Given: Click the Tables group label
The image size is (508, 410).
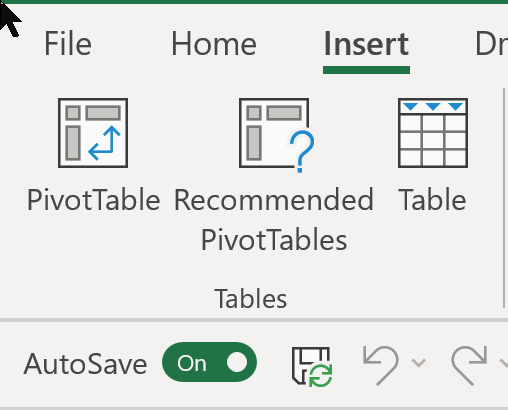Looking at the screenshot, I should (250, 299).
